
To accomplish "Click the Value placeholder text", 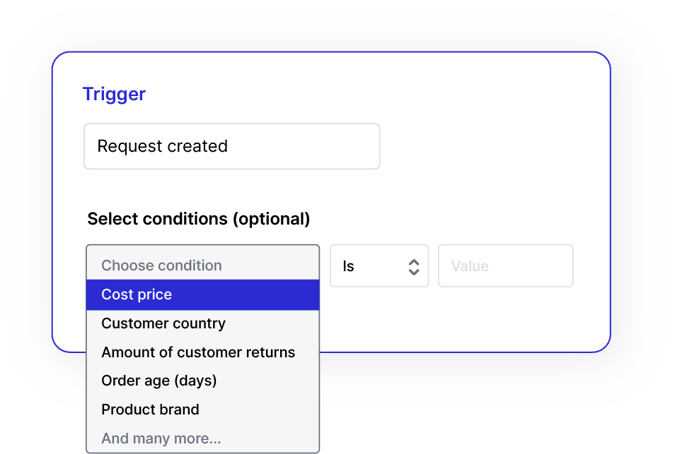I will [x=470, y=267].
